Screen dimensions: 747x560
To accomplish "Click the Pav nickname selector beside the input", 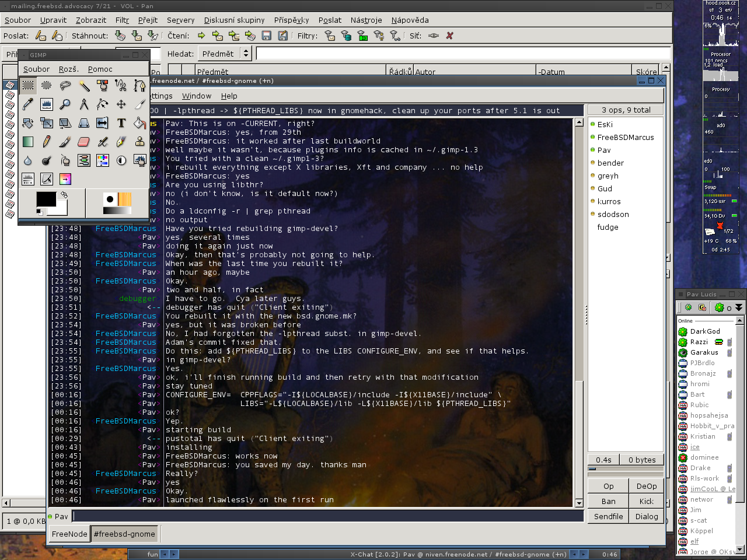I will pos(61,516).
